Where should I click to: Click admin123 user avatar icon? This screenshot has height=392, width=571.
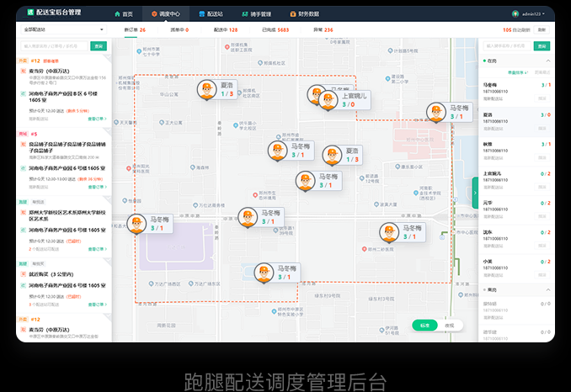point(515,14)
